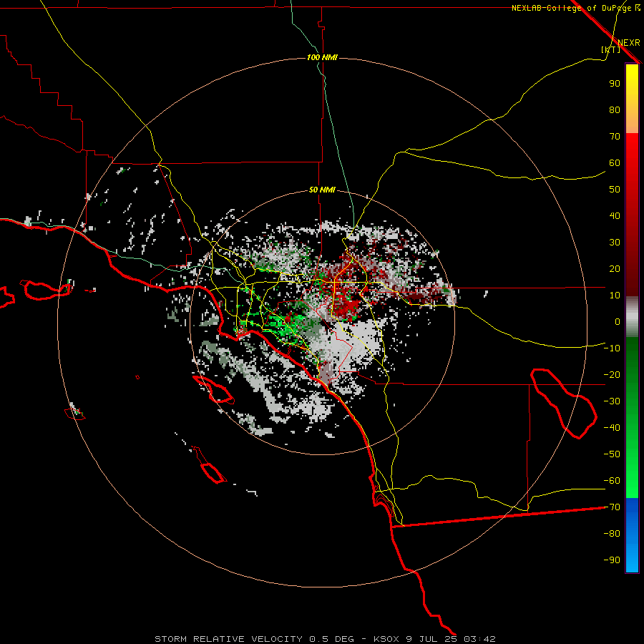The width and height of the screenshot is (644, 644).
Task: Click the -80 velocity scale label
Action: [x=612, y=534]
